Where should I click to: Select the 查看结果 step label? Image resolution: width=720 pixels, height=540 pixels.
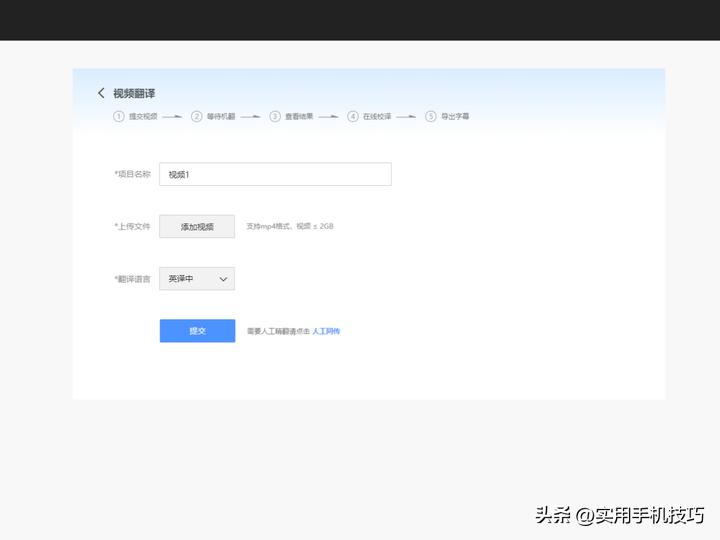click(x=298, y=116)
